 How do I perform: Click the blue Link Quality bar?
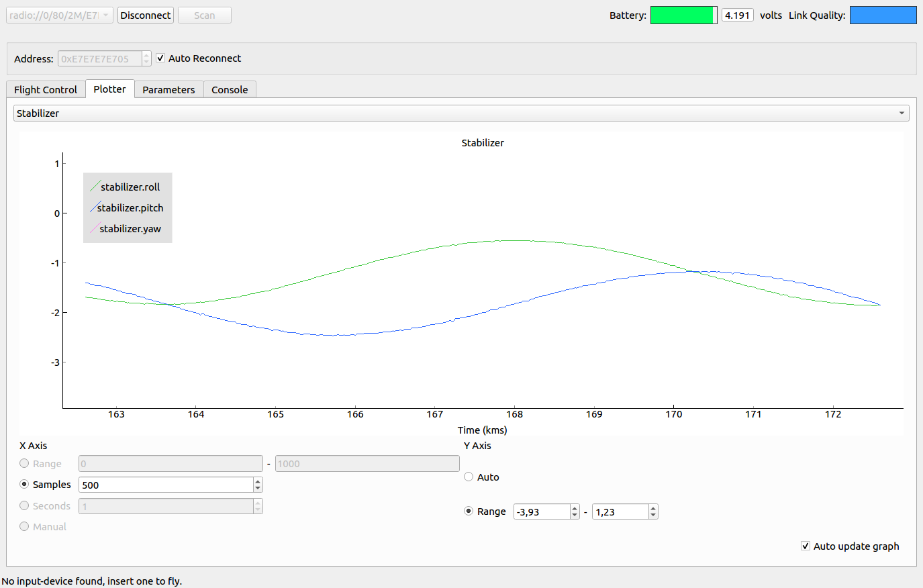pos(883,15)
